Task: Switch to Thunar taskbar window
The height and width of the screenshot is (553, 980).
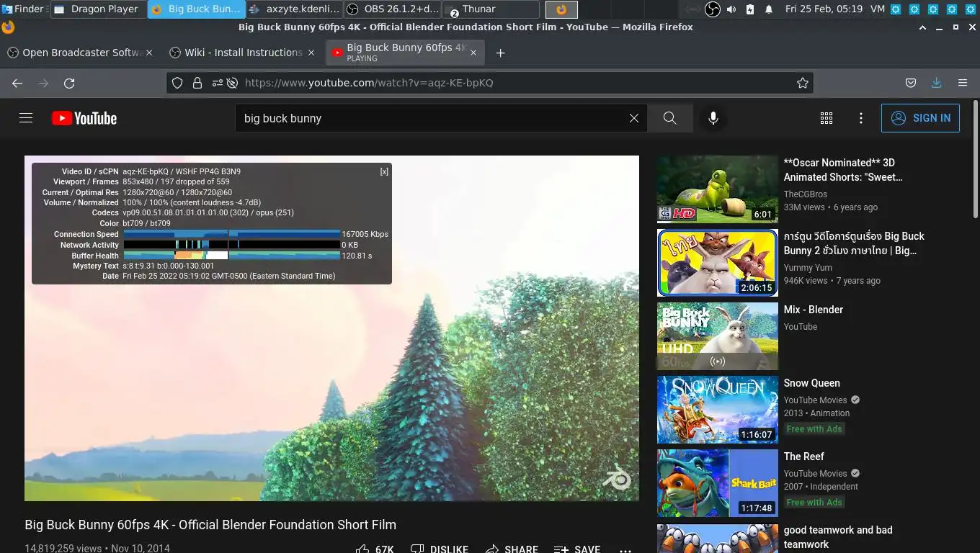Action: point(491,9)
